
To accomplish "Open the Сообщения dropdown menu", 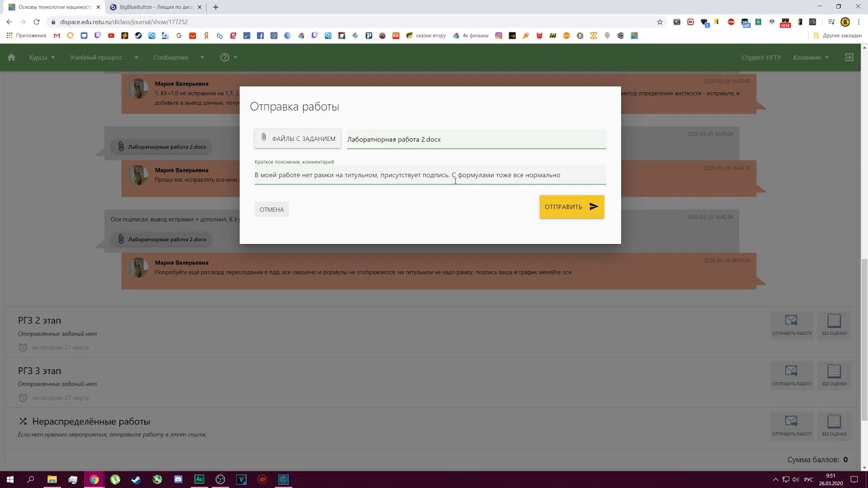I will (175, 58).
